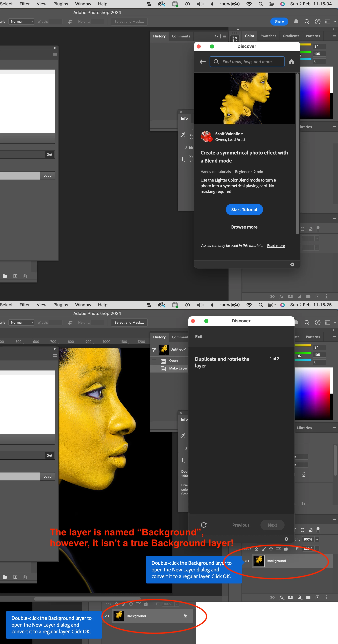Click the collapsed panel icon left of Color tab
Viewport: 338px width, 644px height.
(235, 38)
